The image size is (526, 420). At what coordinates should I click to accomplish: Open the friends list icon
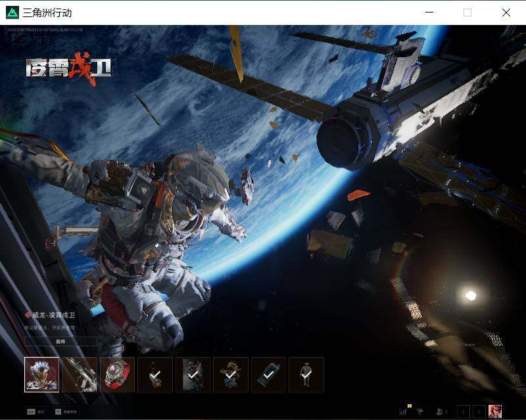coord(441,411)
